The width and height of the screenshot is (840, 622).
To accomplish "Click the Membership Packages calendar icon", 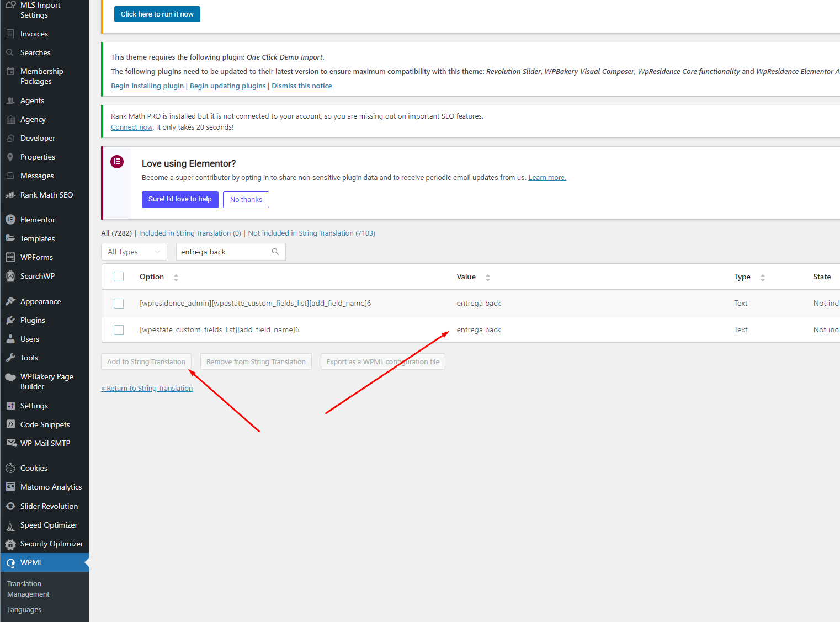I will coord(10,71).
